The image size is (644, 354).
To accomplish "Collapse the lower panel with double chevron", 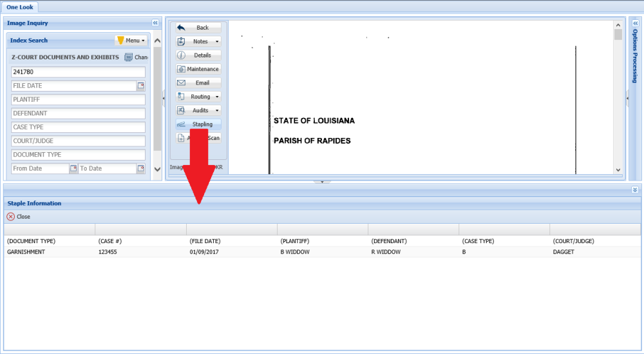I will [x=635, y=190].
